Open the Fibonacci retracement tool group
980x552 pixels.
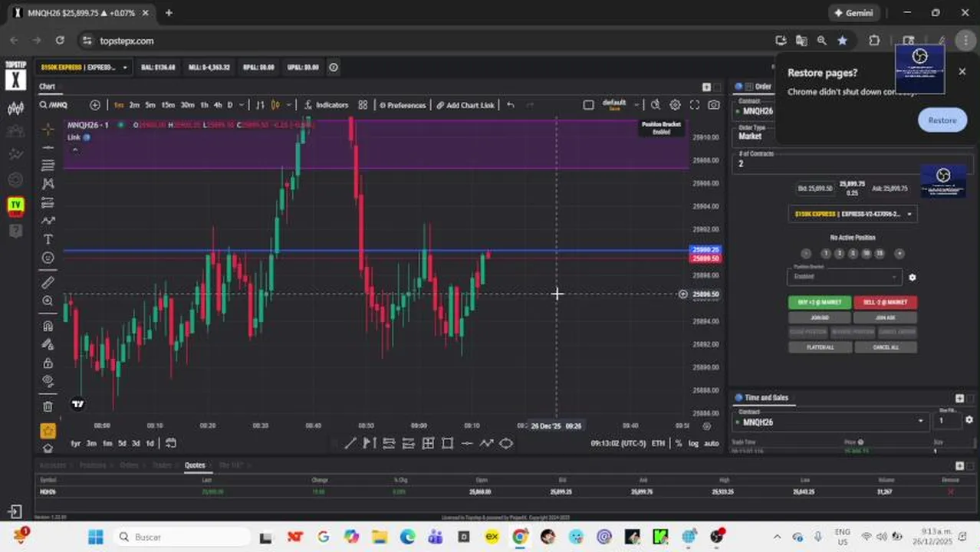48,166
